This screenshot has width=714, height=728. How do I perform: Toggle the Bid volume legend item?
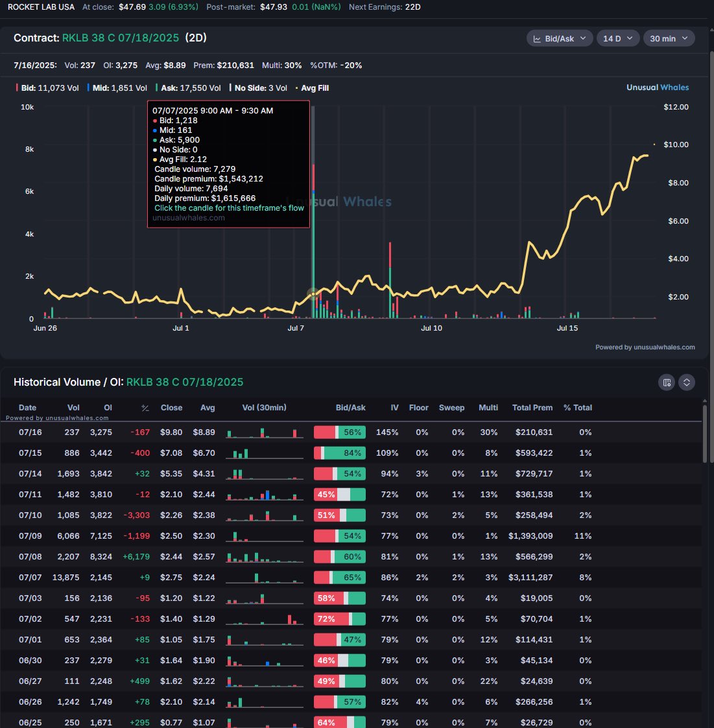tap(47, 88)
